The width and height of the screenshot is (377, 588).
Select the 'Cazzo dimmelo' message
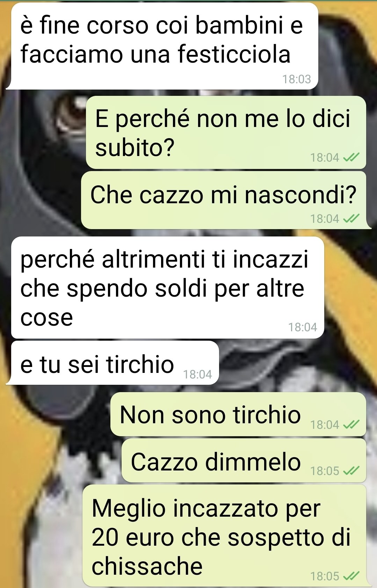[244, 460]
